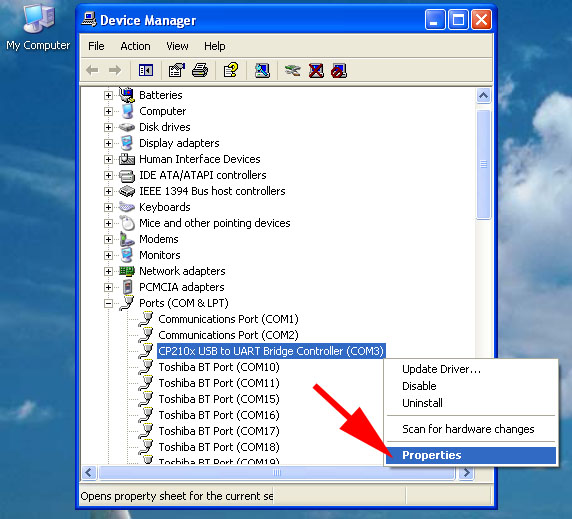Viewport: 572px width, 519px height.
Task: Open Properties toolbar icon
Action: (177, 70)
